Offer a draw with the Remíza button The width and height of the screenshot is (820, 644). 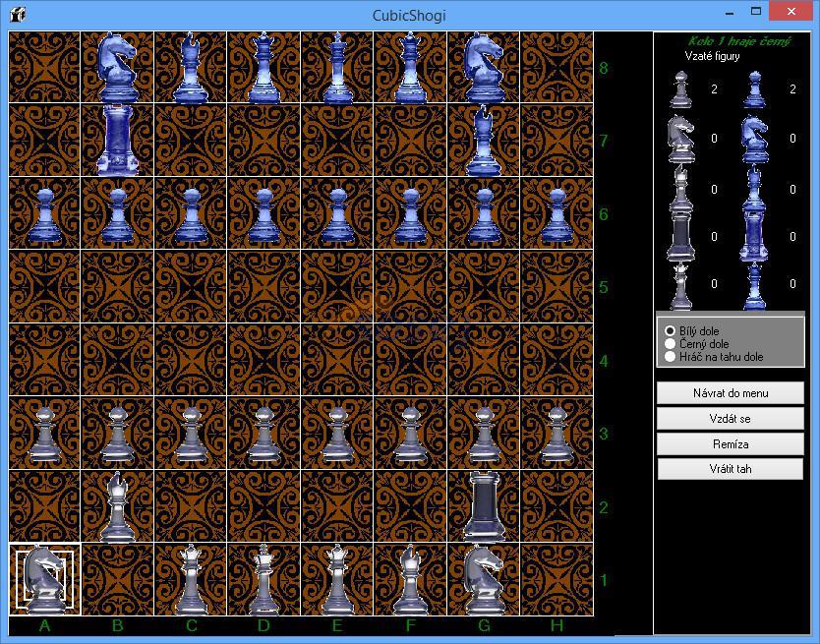tap(730, 443)
